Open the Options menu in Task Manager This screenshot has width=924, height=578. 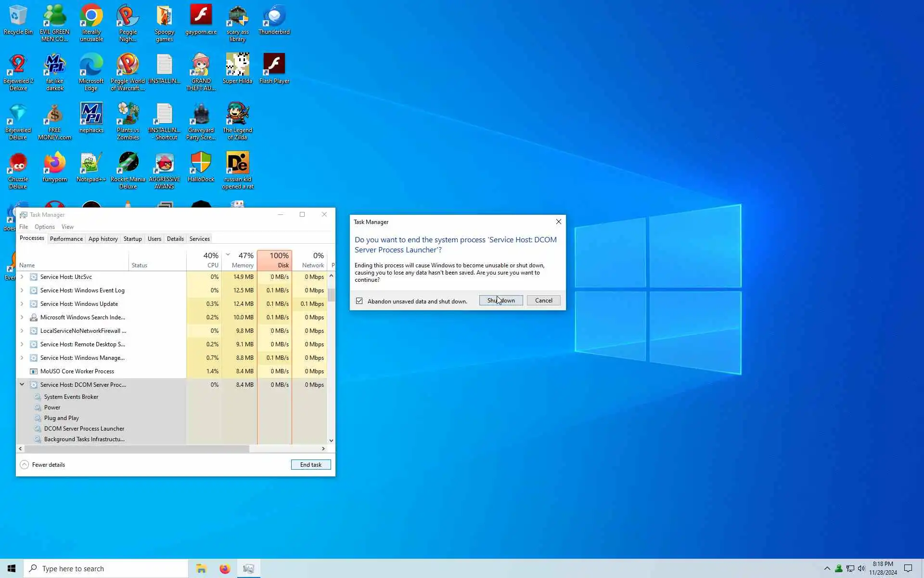click(x=44, y=227)
